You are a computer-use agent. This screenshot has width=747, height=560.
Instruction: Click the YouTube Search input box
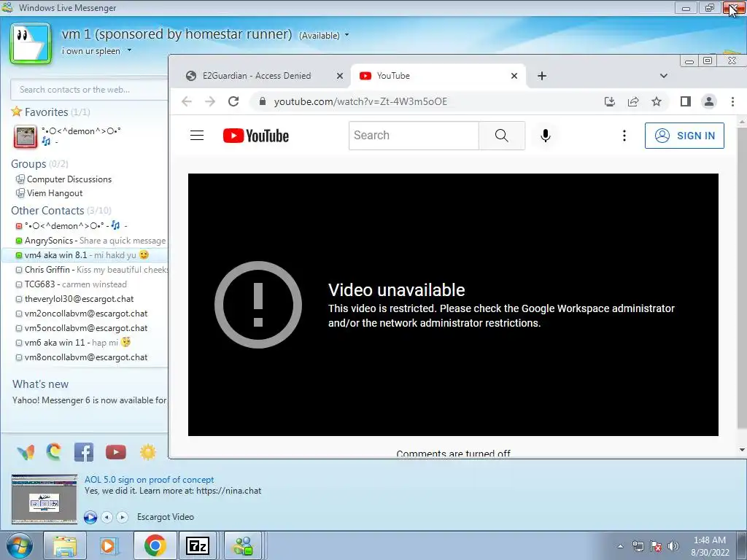pyautogui.click(x=414, y=136)
